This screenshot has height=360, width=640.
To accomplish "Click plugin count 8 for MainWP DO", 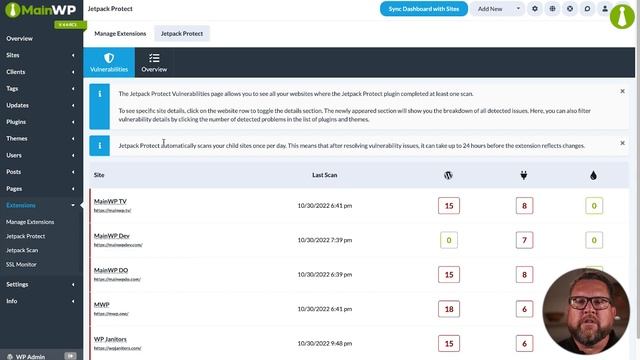I will [524, 275].
